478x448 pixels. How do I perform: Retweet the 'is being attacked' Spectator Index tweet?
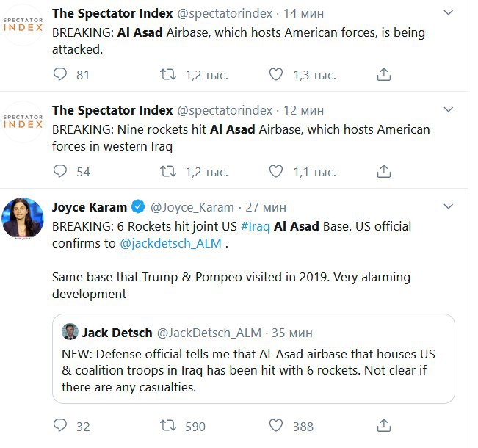coord(168,74)
